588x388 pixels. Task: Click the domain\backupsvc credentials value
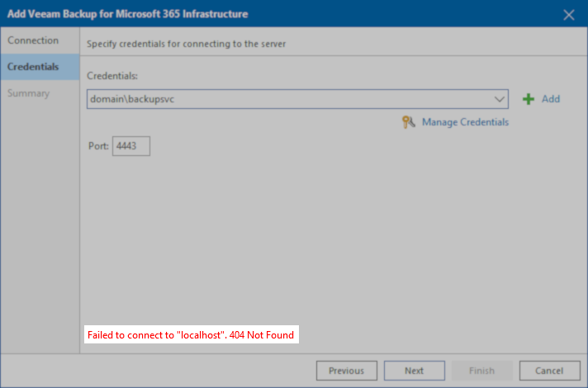click(x=132, y=99)
